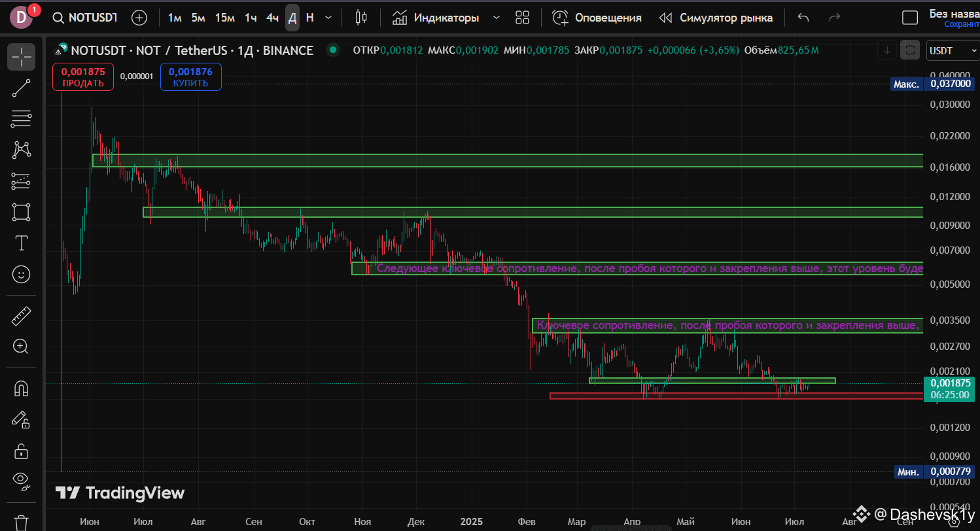Click the zoom in magnifier tool

pyautogui.click(x=21, y=347)
